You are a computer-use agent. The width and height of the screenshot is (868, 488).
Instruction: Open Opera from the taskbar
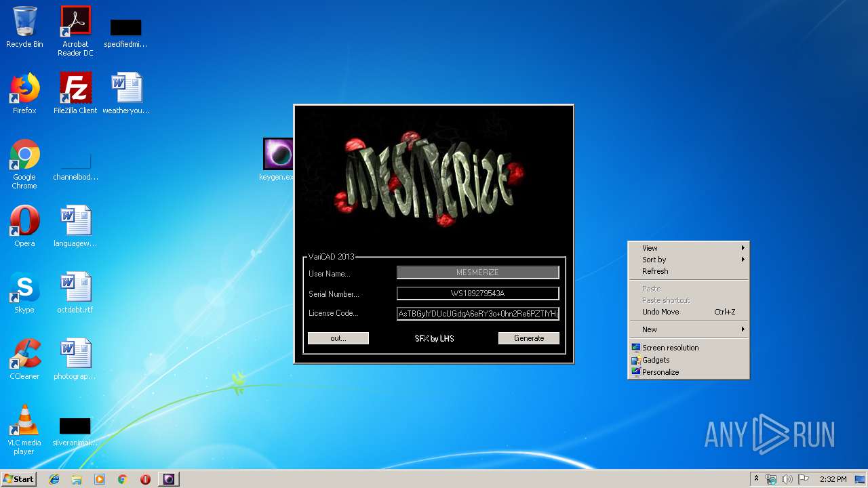click(x=145, y=479)
